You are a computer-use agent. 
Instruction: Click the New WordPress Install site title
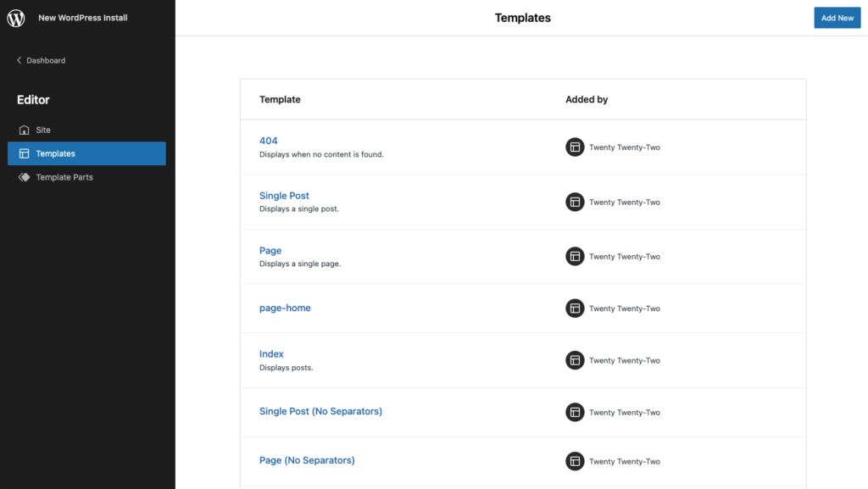tap(82, 18)
